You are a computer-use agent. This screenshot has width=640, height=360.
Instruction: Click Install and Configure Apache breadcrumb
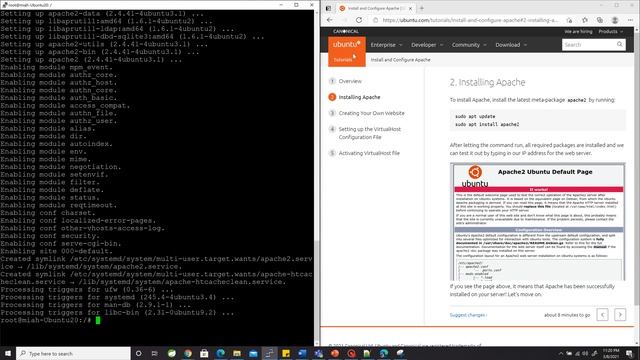(400, 60)
